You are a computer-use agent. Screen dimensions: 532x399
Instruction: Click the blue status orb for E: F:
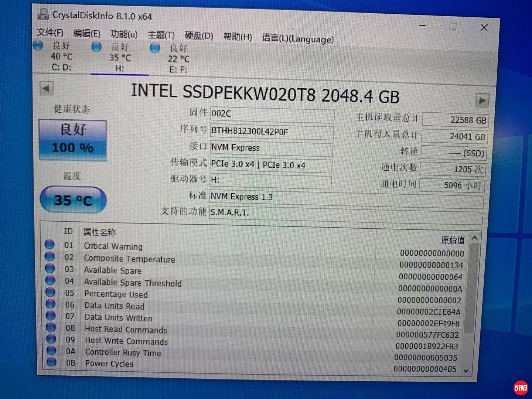click(155, 48)
